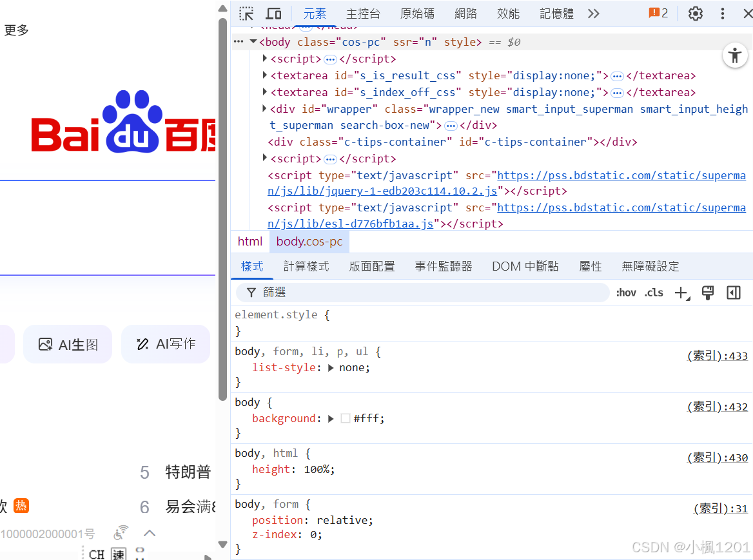Image resolution: width=753 pixels, height=560 pixels.
Task: Click the tray overflow caret icon
Action: pyautogui.click(x=150, y=533)
